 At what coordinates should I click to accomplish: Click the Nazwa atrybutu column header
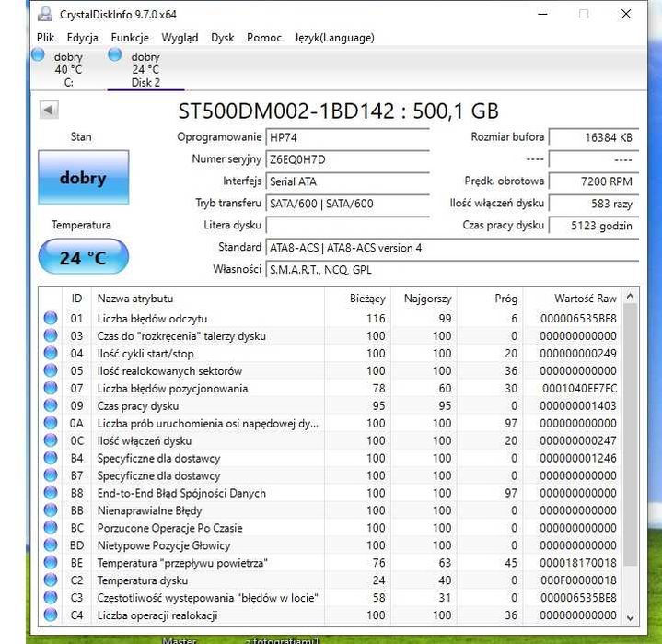[x=208, y=299]
